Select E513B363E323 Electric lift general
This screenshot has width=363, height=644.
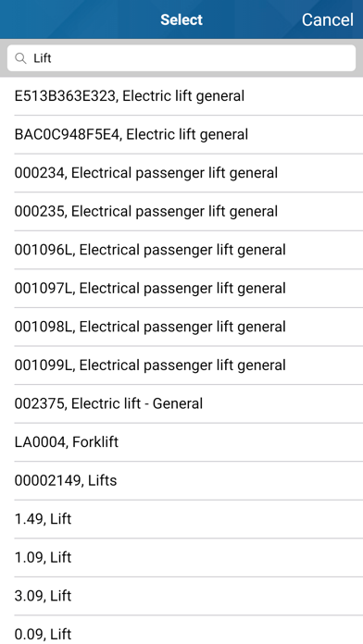coord(181,96)
